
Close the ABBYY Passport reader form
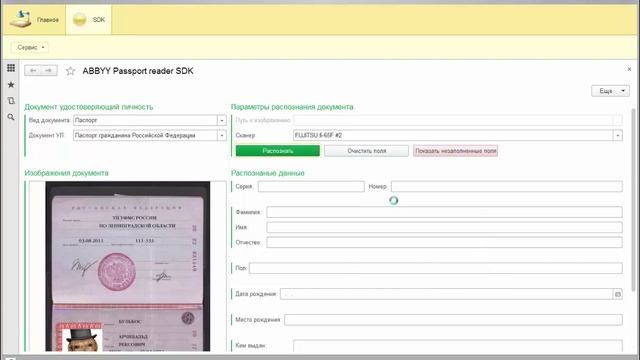pos(629,69)
